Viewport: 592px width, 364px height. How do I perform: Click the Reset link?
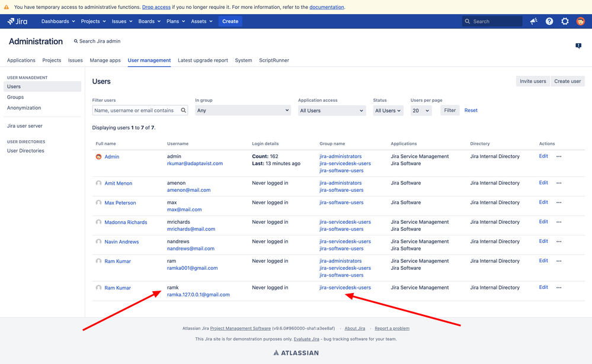click(x=471, y=110)
